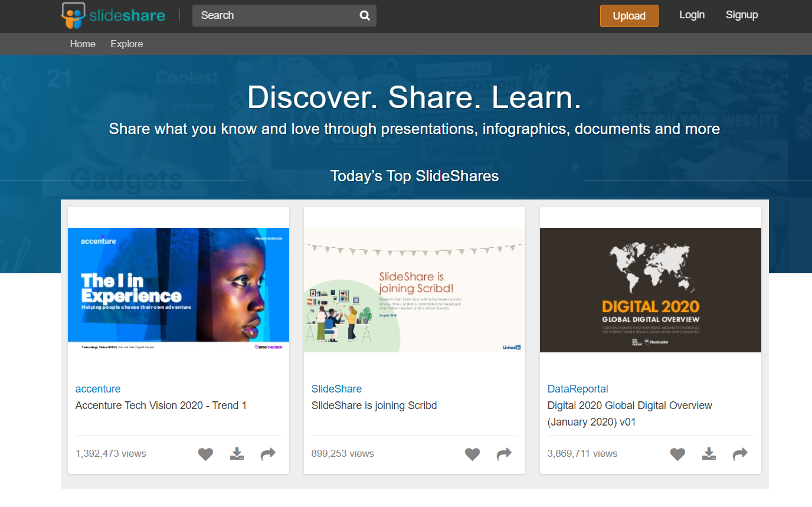Image resolution: width=812 pixels, height=507 pixels.
Task: Open the DataReportal author link
Action: (x=578, y=389)
